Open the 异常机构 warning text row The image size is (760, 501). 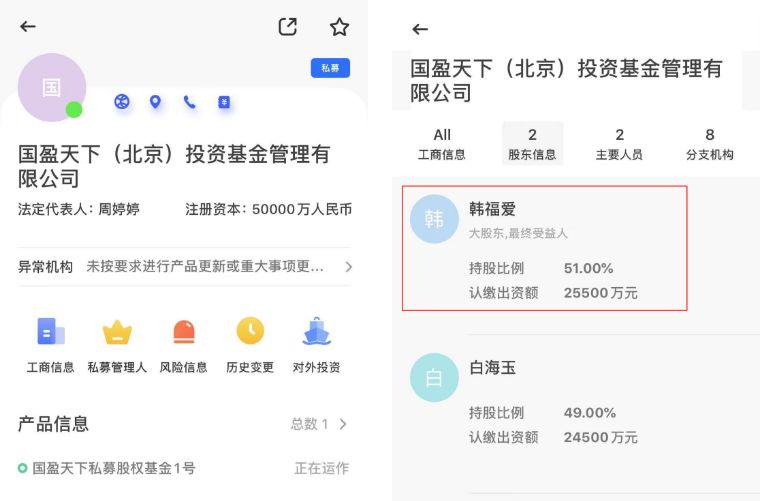pyautogui.click(x=185, y=266)
